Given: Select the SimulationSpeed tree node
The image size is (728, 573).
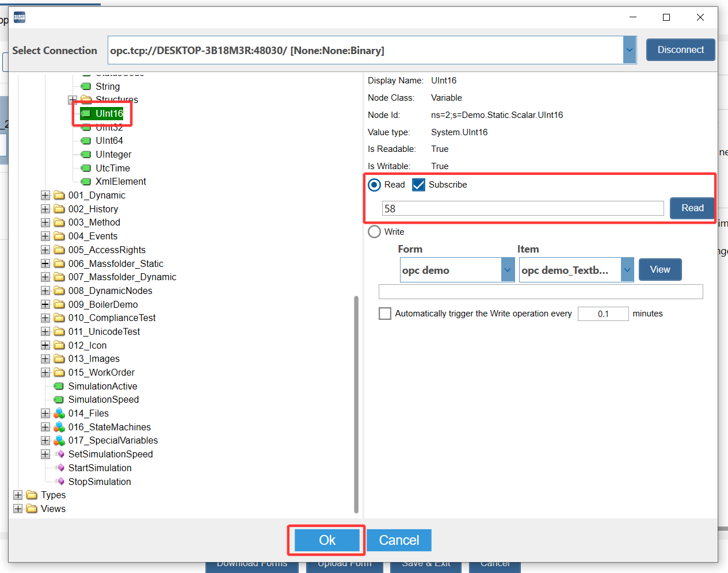Looking at the screenshot, I should click(103, 400).
